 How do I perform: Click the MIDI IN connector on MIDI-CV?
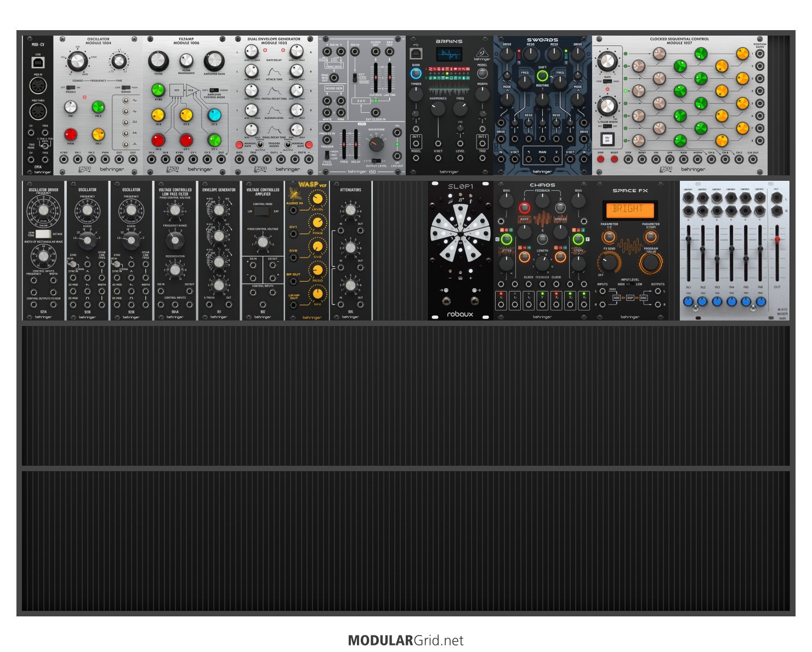(x=38, y=86)
